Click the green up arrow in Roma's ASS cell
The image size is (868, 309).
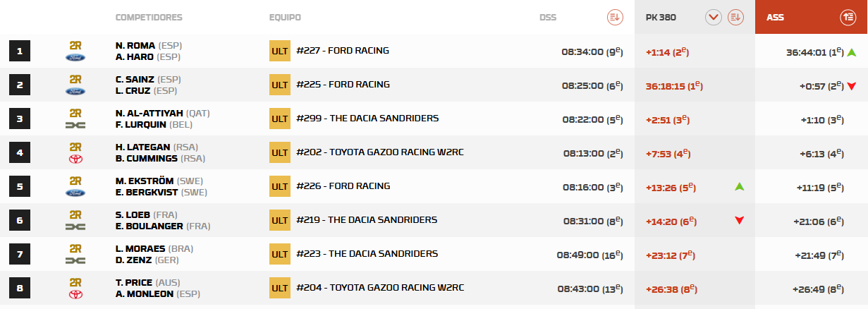[852, 51]
